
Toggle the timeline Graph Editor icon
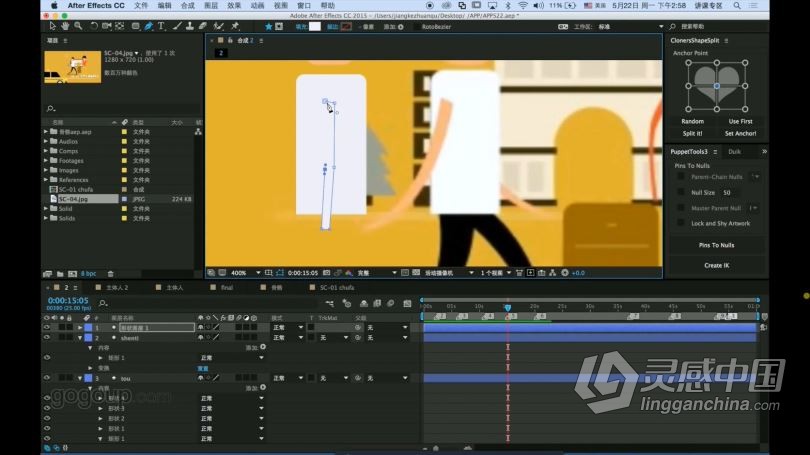point(407,303)
